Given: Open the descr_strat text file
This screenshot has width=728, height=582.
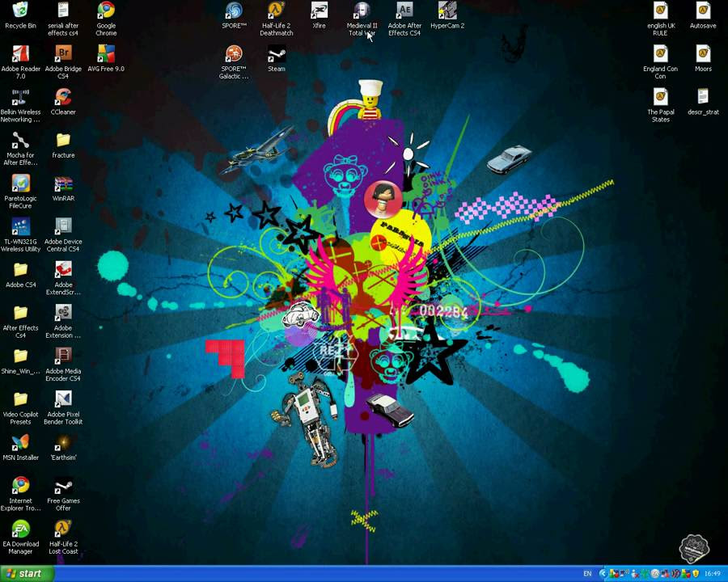Looking at the screenshot, I should (703, 97).
